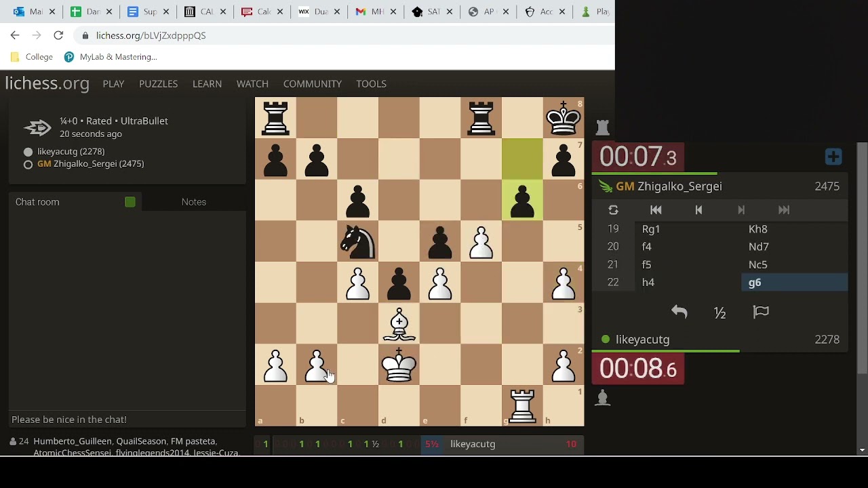
Task: Click the black pawn on g6
Action: point(522,200)
